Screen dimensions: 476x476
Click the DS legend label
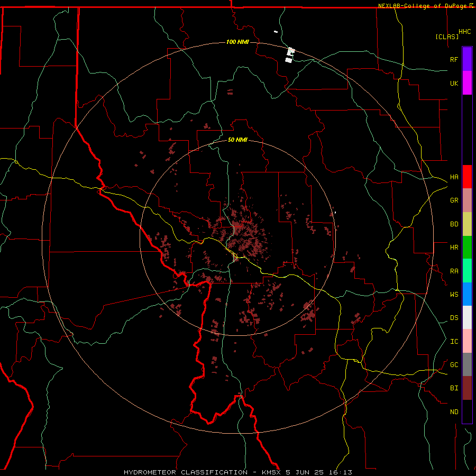(x=454, y=317)
